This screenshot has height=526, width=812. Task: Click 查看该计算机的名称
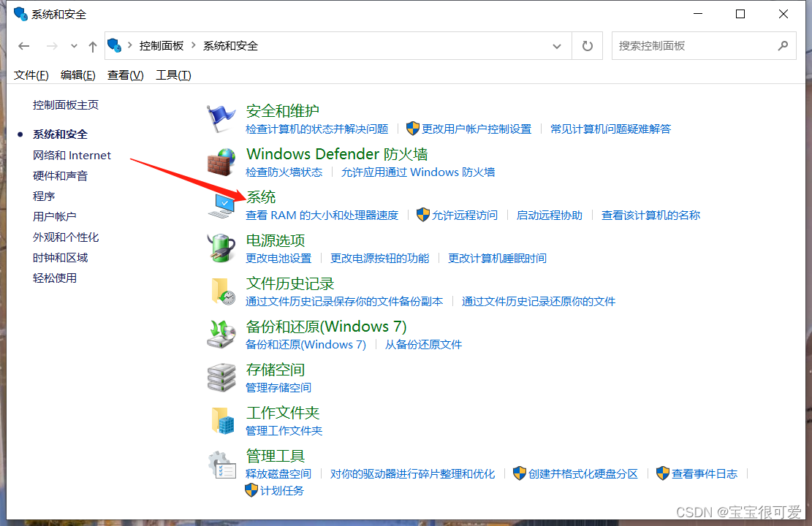[650, 216]
